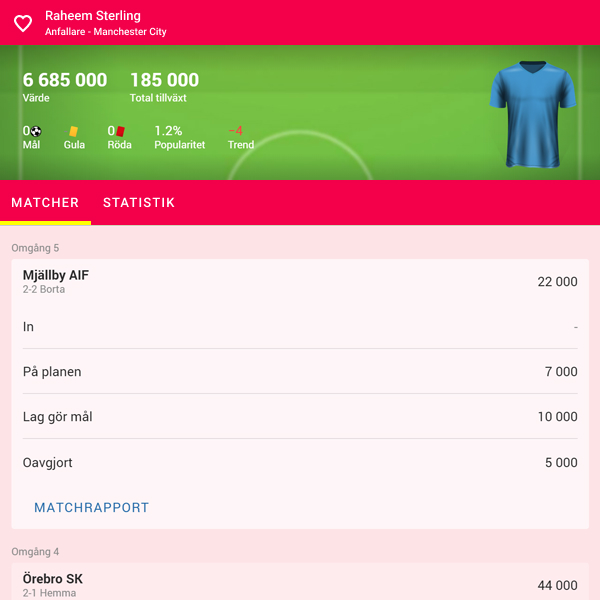Click the blue player jersey image

532,114
